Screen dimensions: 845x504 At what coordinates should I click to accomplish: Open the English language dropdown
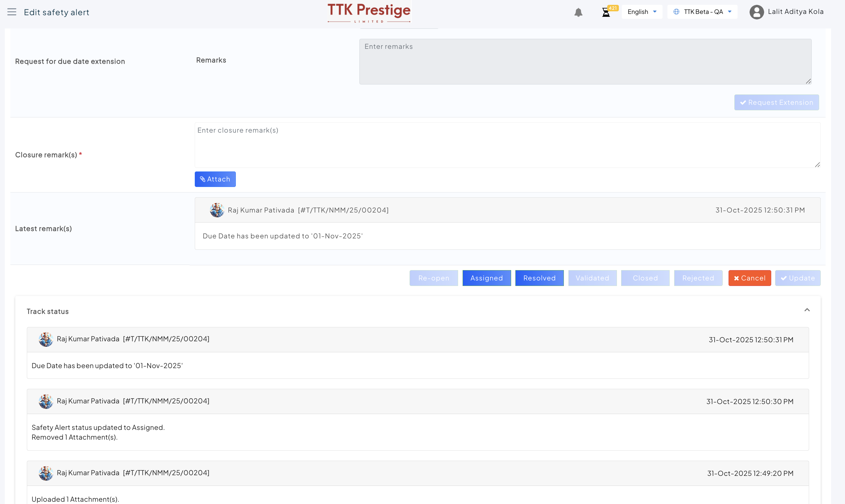click(642, 12)
